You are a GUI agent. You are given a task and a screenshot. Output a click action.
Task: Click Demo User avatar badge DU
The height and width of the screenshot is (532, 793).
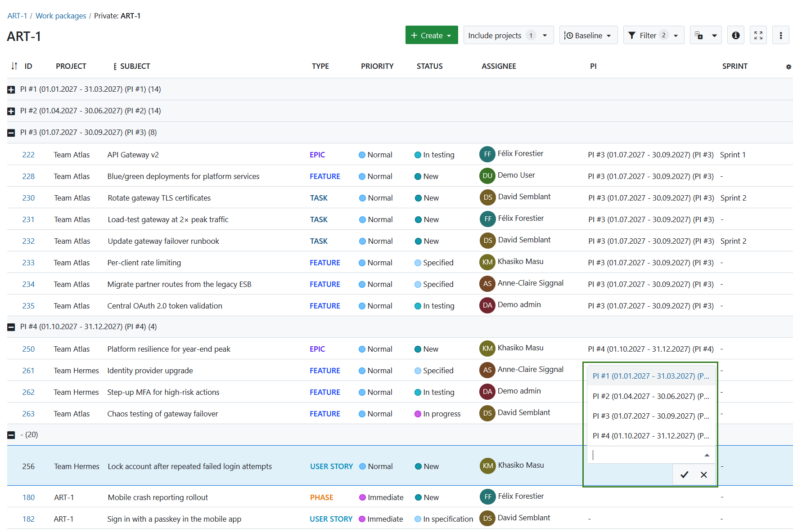pos(487,176)
